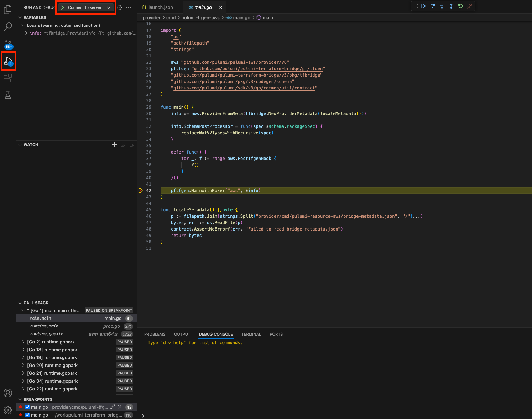Click Step Into on the debug toolbar
Image resolution: width=532 pixels, height=419 pixels.
(x=442, y=6)
